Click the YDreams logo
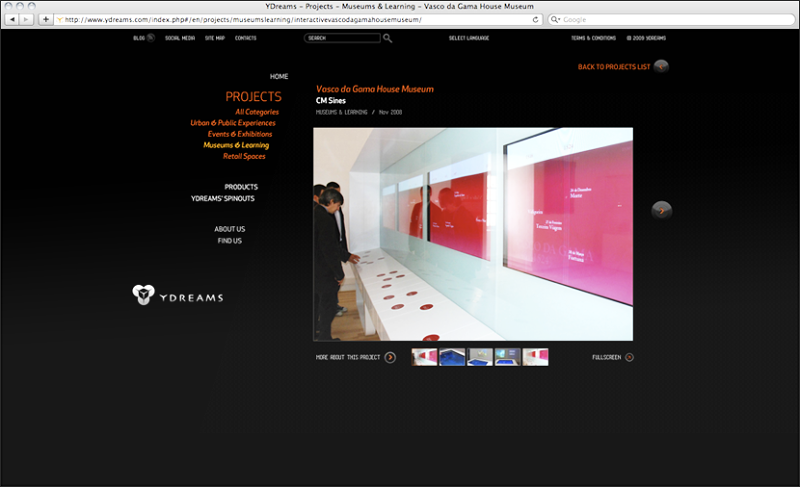800x487 pixels. click(x=178, y=295)
